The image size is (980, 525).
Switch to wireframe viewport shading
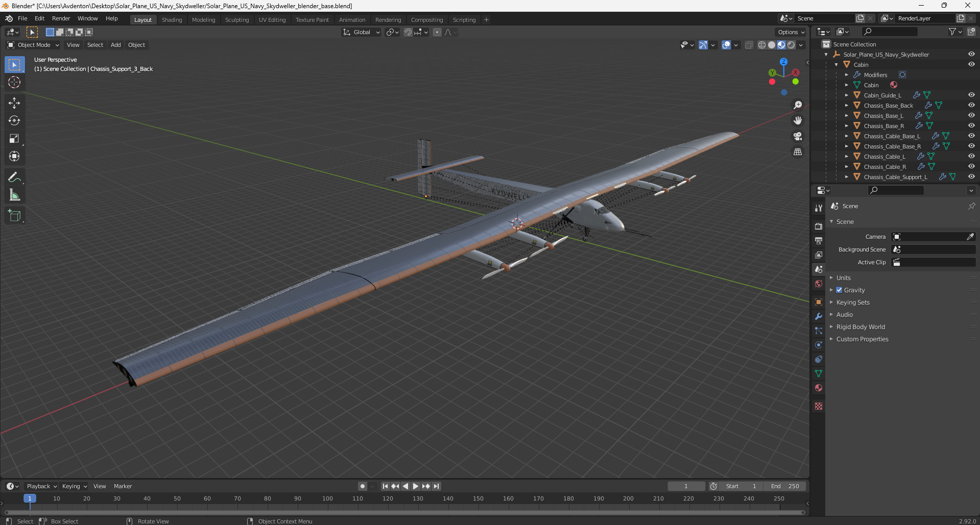(x=762, y=45)
